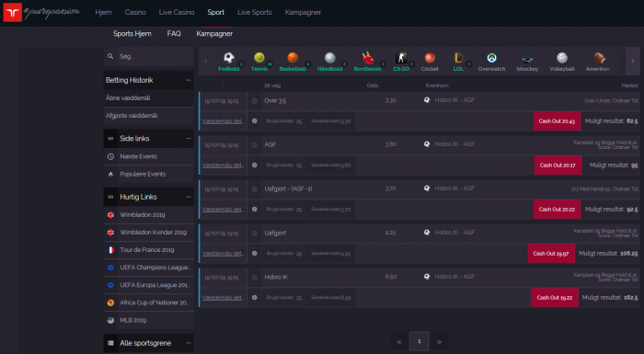Viewport: 644px width, 354px height.
Task: Collapse the Alle sportsgrene section
Action: coord(189,343)
